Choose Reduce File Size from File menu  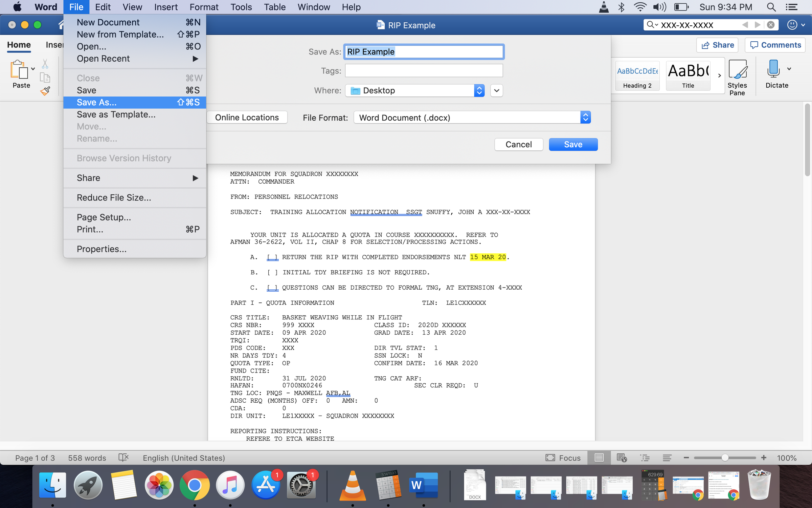click(x=114, y=197)
